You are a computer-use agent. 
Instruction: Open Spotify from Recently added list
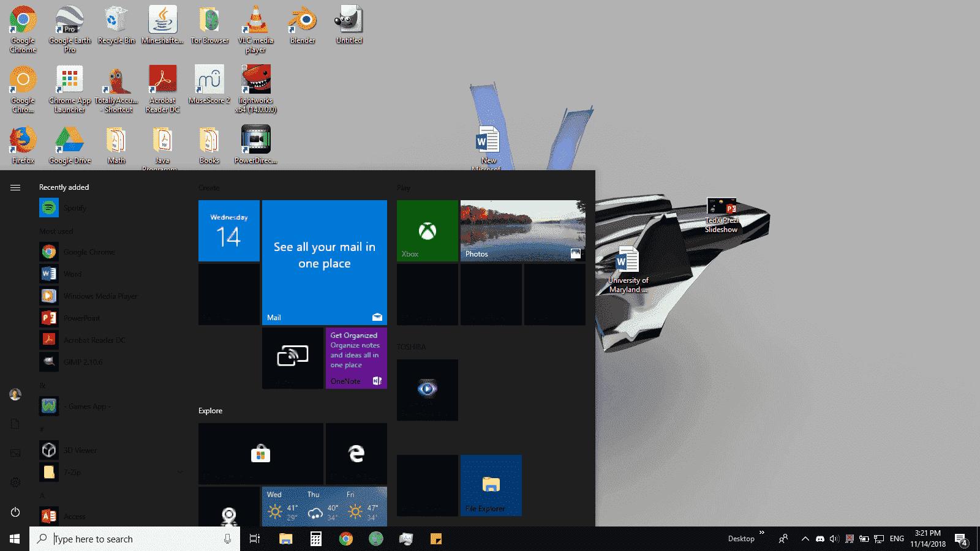coord(110,208)
